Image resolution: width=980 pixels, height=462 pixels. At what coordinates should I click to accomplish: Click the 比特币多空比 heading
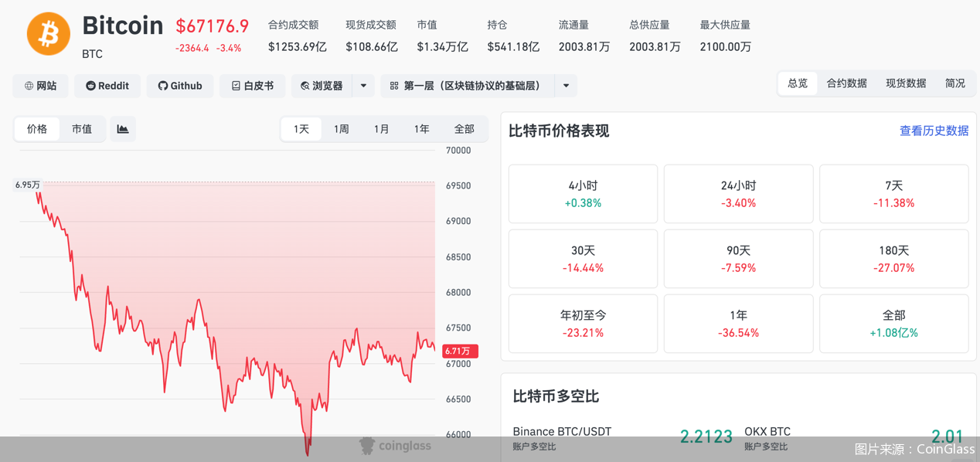pyautogui.click(x=556, y=396)
